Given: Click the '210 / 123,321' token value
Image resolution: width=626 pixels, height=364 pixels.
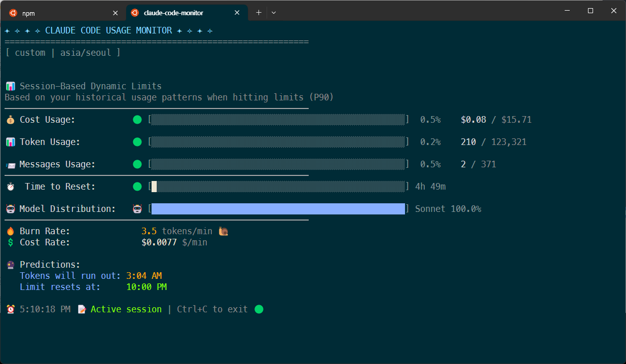Looking at the screenshot, I should (494, 142).
